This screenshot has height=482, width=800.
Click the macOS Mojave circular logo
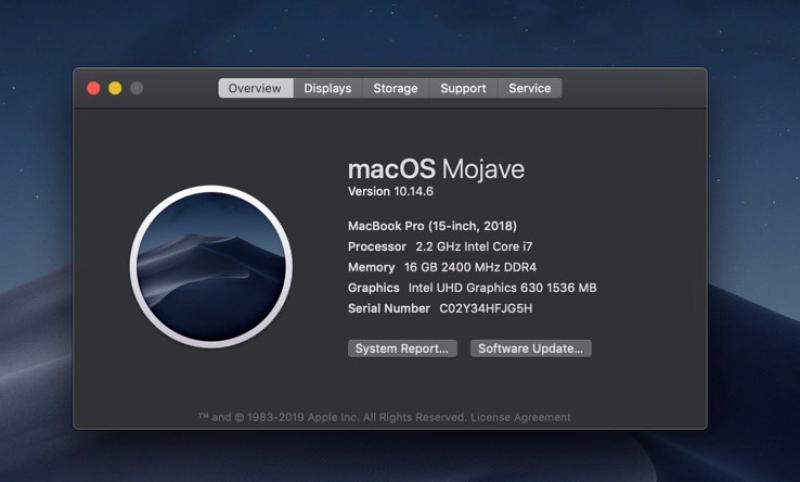(211, 266)
